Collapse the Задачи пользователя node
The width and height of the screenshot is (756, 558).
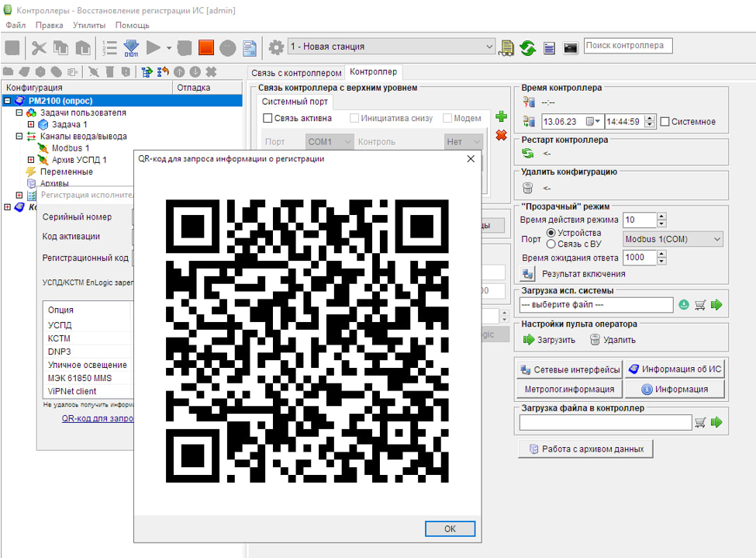(19, 113)
